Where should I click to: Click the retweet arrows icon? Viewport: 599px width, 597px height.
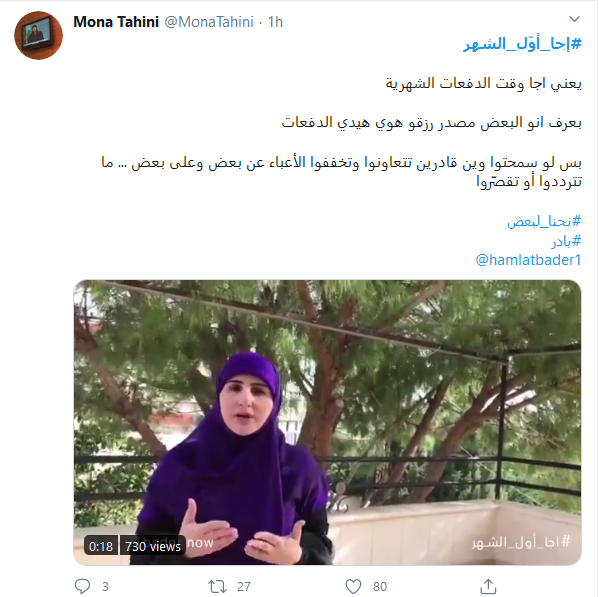217,586
